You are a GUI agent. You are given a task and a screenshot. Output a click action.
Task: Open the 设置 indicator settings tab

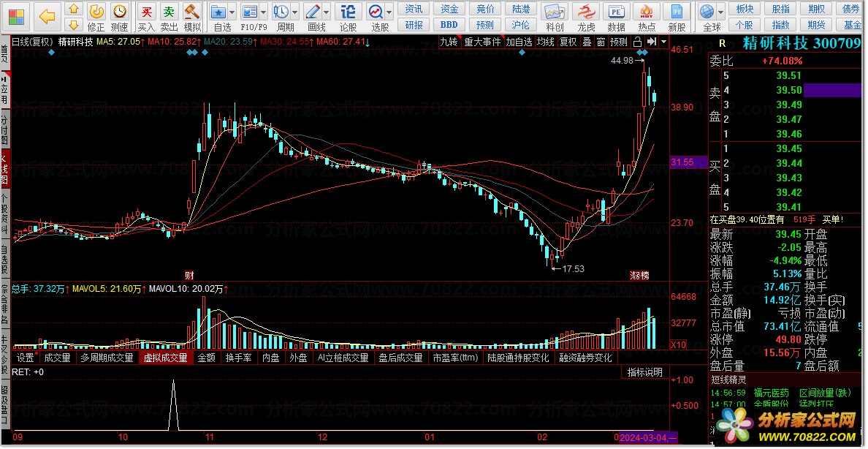click(x=26, y=358)
